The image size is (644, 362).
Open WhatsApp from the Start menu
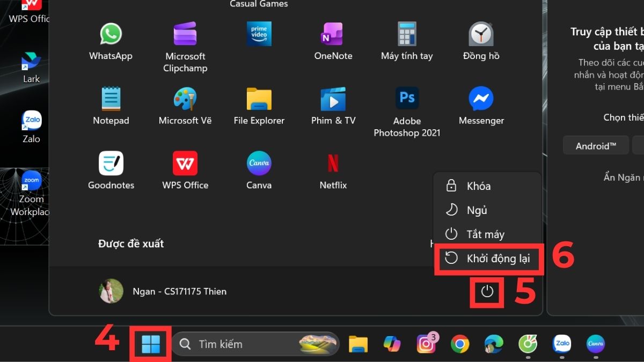111,42
